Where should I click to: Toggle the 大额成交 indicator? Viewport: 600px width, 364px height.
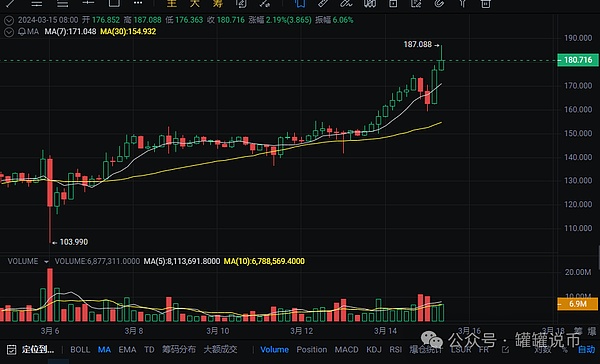click(220, 349)
